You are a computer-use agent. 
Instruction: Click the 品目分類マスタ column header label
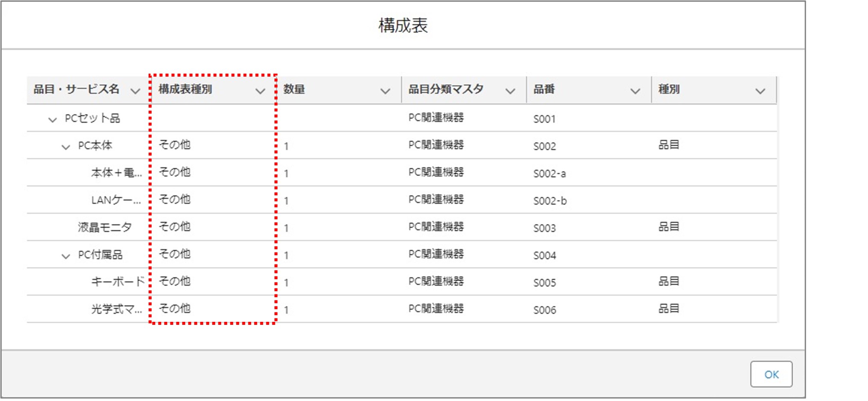446,89
